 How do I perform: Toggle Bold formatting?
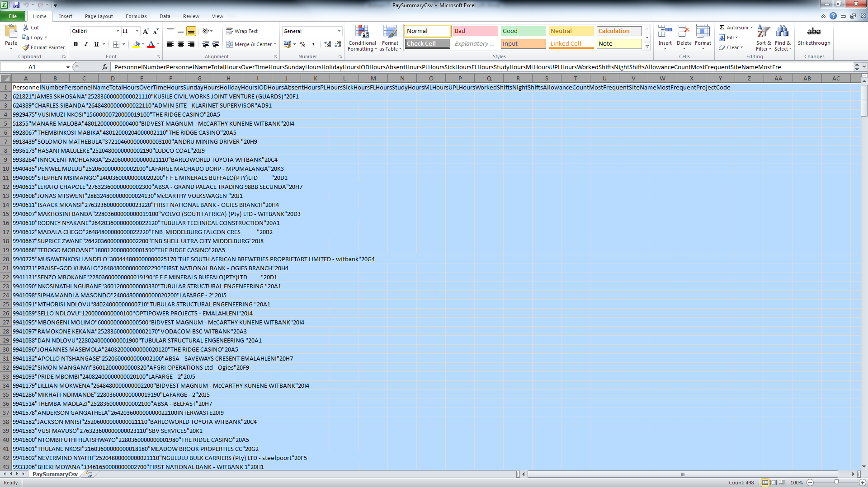tap(75, 44)
